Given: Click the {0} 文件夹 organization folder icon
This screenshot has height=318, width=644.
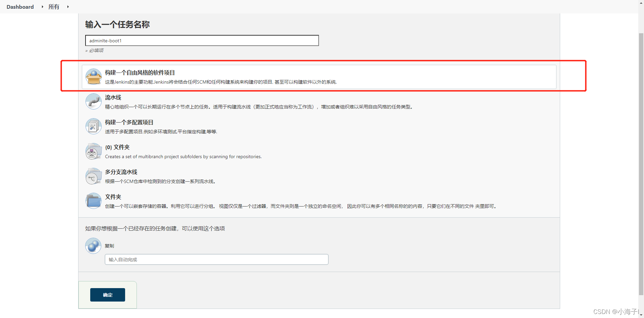Looking at the screenshot, I should pyautogui.click(x=94, y=151).
